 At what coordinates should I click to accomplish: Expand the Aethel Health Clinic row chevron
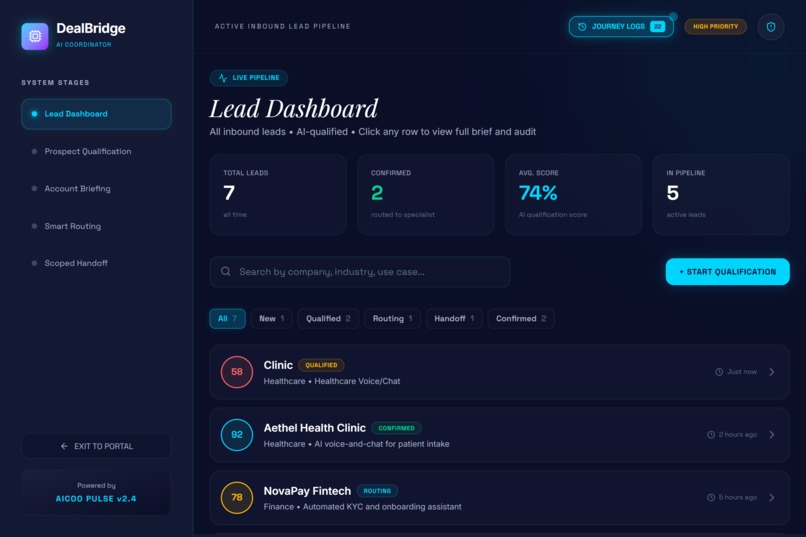(772, 435)
